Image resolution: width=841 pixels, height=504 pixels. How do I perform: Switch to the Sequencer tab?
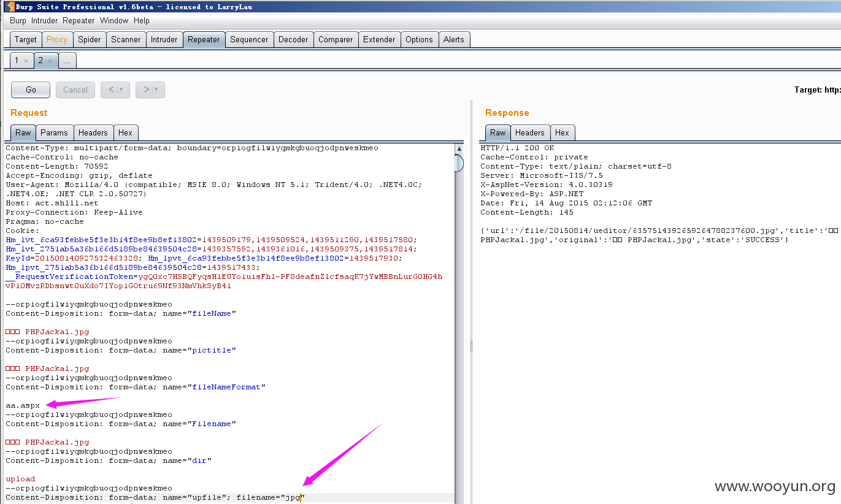[249, 39]
